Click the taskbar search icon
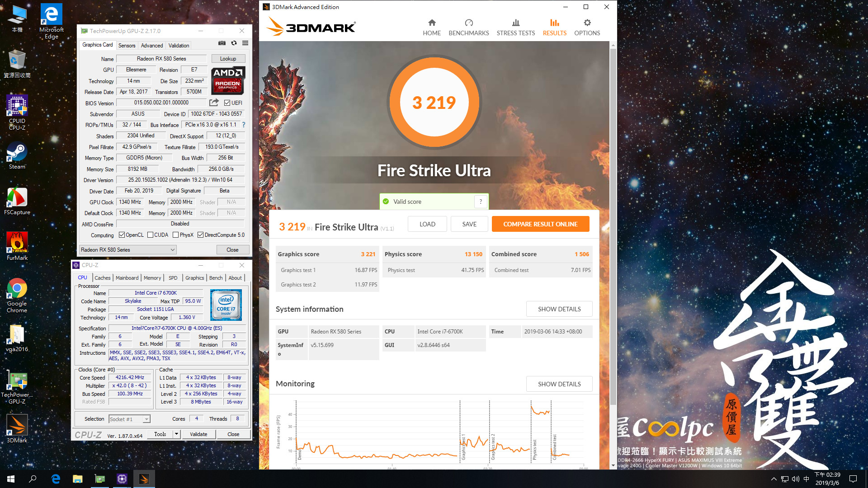Screen dimensions: 868x488 click(33, 479)
